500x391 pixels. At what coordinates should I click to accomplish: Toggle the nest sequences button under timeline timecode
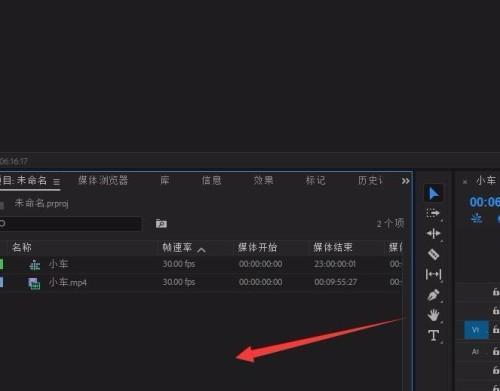(476, 218)
